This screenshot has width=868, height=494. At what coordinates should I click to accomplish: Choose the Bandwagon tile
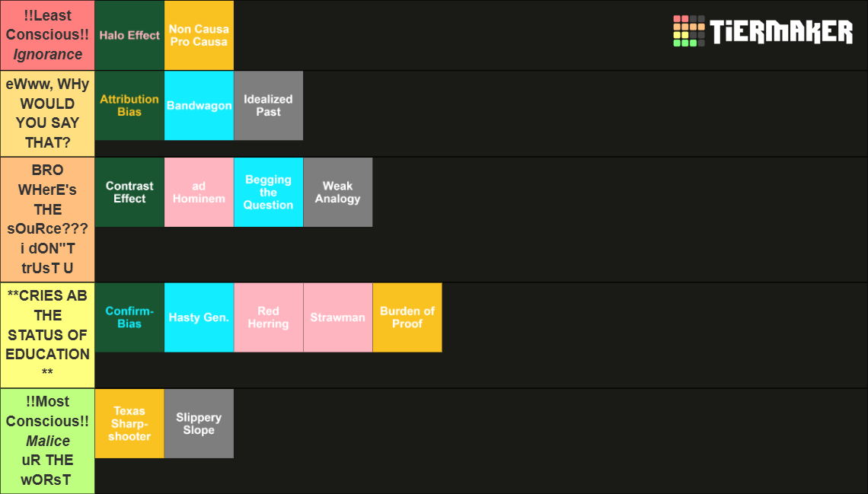point(199,105)
